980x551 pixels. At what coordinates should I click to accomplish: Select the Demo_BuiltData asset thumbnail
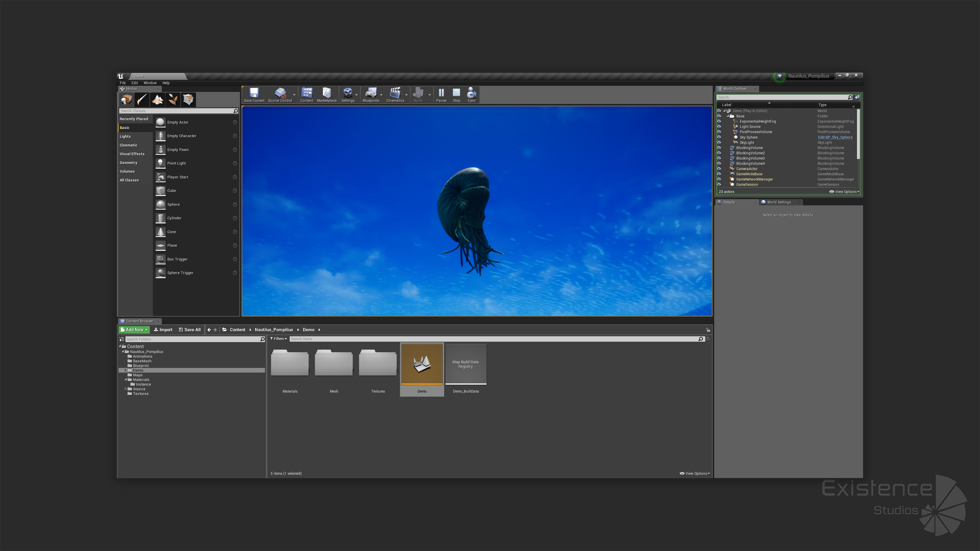click(x=466, y=364)
